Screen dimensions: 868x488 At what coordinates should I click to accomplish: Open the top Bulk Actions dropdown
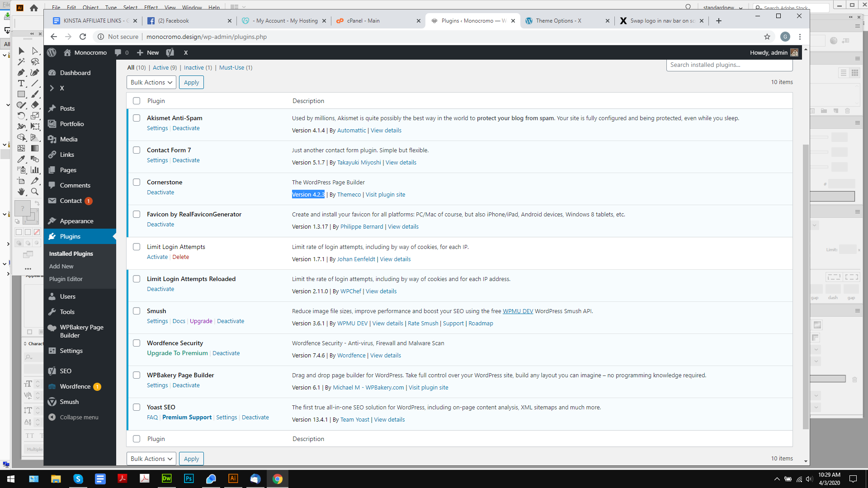[151, 82]
